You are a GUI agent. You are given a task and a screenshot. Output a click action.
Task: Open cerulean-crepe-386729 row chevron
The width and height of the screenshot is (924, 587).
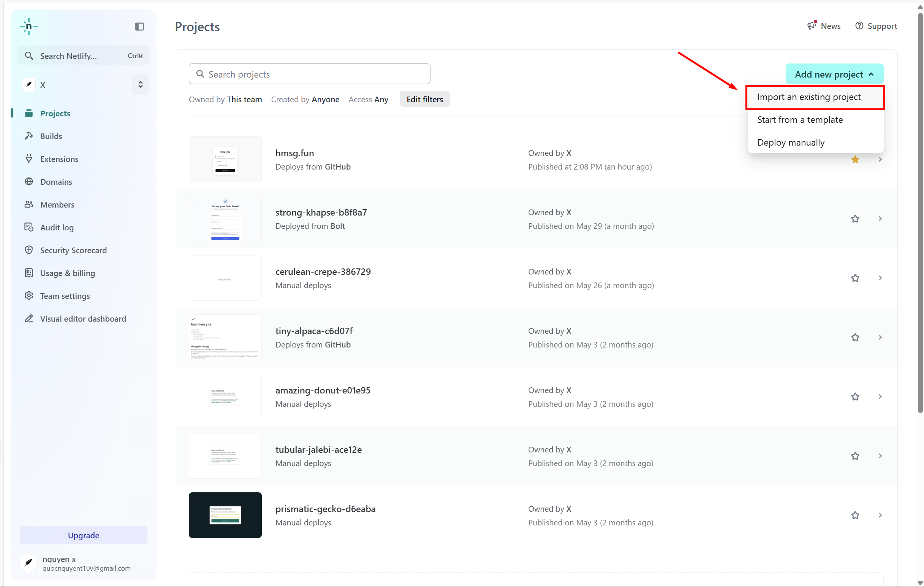click(880, 278)
